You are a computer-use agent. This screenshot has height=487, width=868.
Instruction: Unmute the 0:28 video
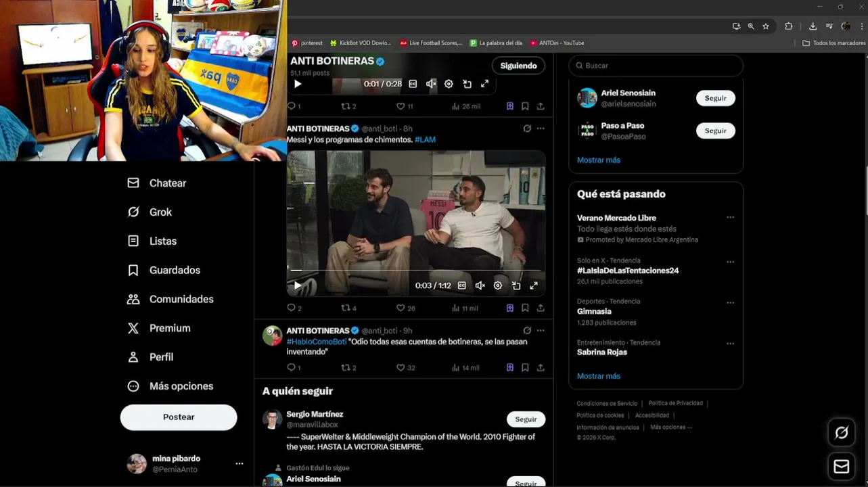(x=430, y=84)
